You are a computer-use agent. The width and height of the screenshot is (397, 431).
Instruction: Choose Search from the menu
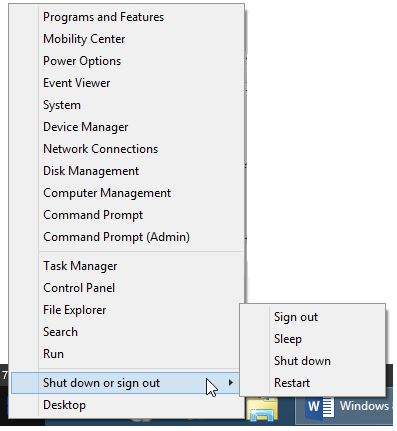tap(60, 332)
